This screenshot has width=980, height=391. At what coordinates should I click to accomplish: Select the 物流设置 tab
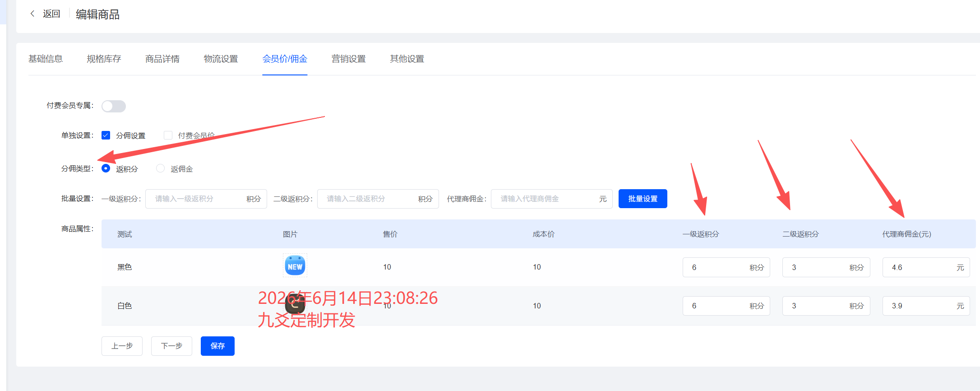(x=221, y=59)
